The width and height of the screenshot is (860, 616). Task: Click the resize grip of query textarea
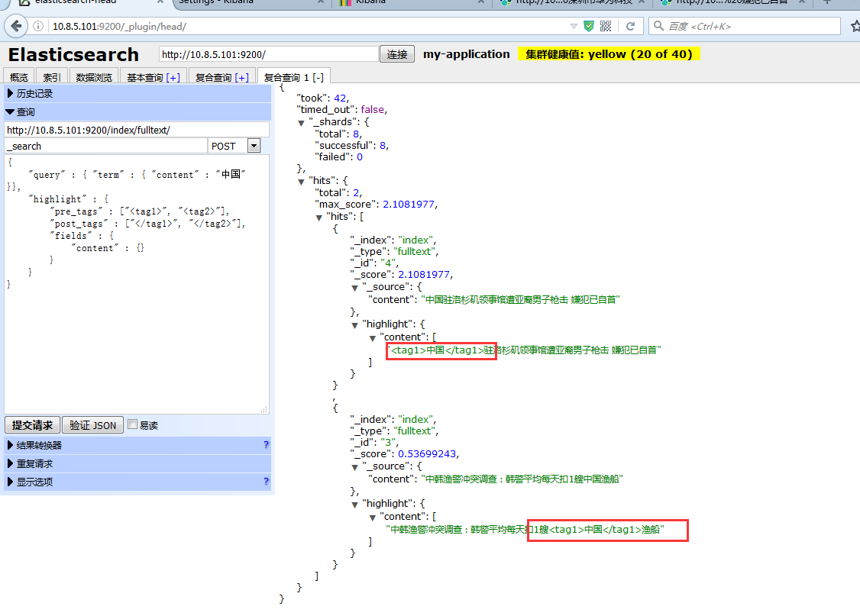(264, 409)
